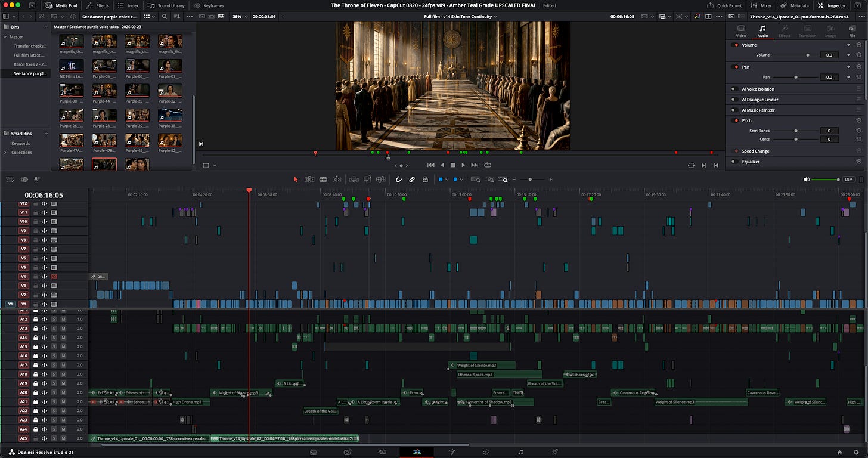The width and height of the screenshot is (868, 458).
Task: Switch to Inspector Video tab
Action: 741,31
